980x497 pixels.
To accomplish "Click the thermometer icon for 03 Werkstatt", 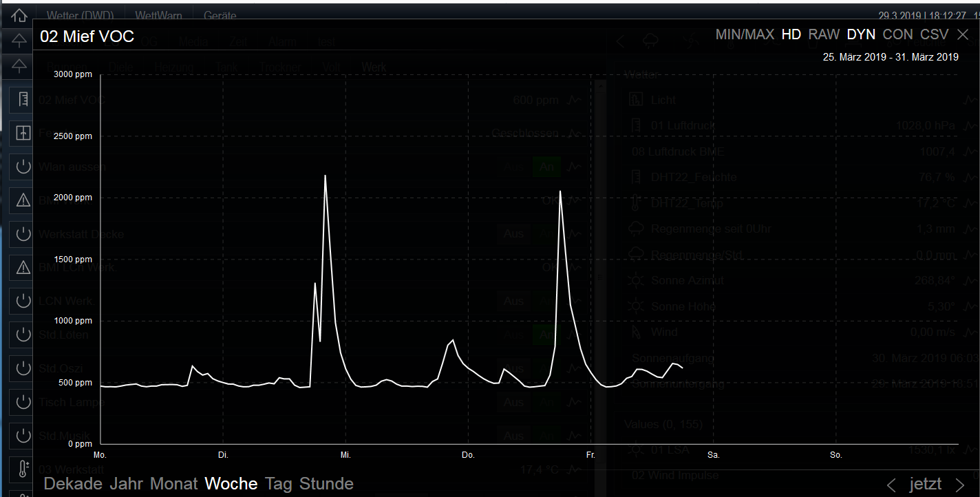I will pyautogui.click(x=23, y=469).
